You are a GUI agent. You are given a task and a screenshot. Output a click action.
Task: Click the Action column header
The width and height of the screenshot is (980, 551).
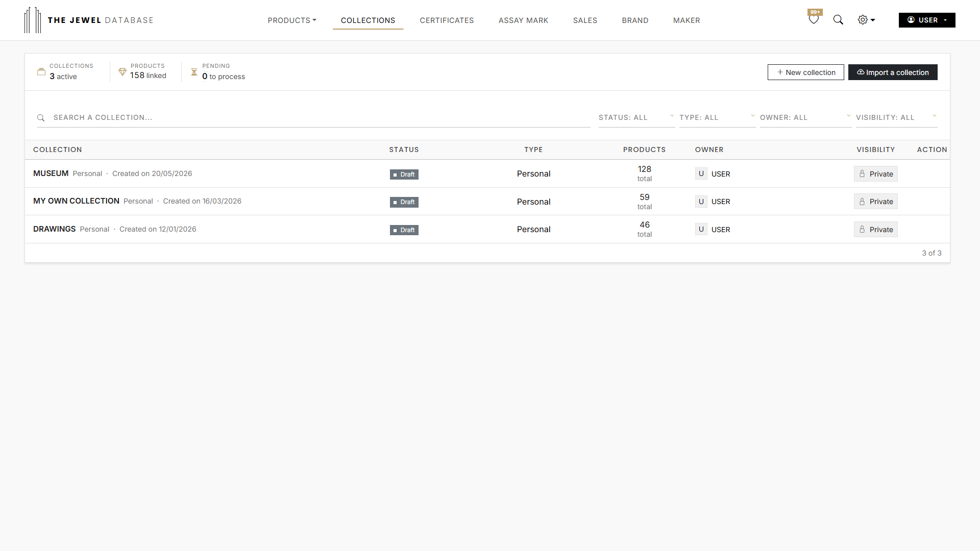(932, 149)
